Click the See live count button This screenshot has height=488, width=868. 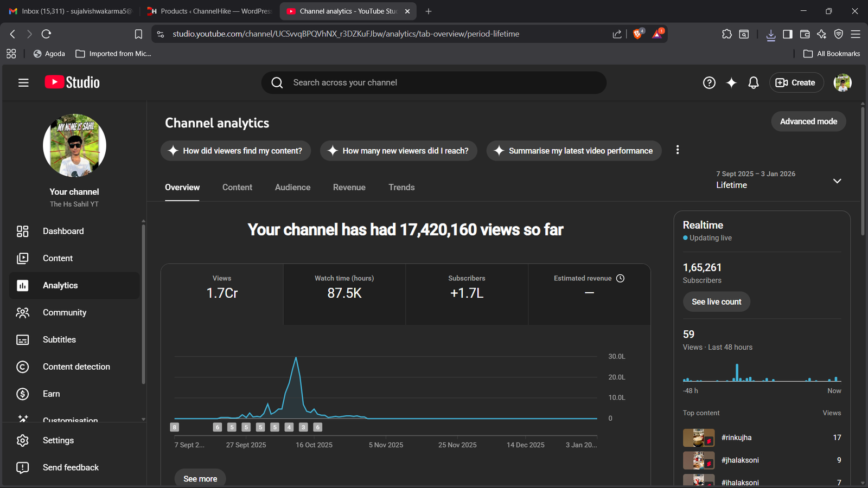[716, 301]
